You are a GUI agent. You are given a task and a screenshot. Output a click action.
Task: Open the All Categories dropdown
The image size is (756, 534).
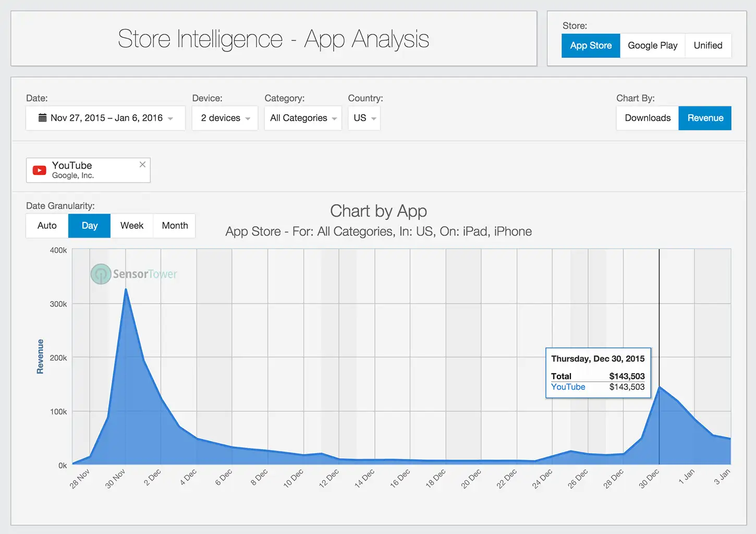tap(303, 118)
